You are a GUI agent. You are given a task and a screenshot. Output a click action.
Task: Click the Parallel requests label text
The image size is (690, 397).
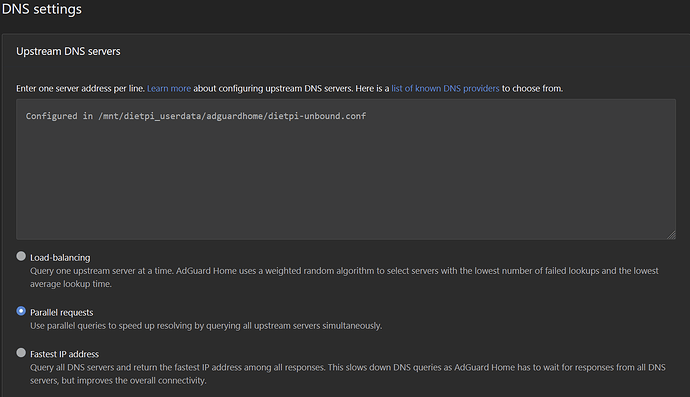62,312
